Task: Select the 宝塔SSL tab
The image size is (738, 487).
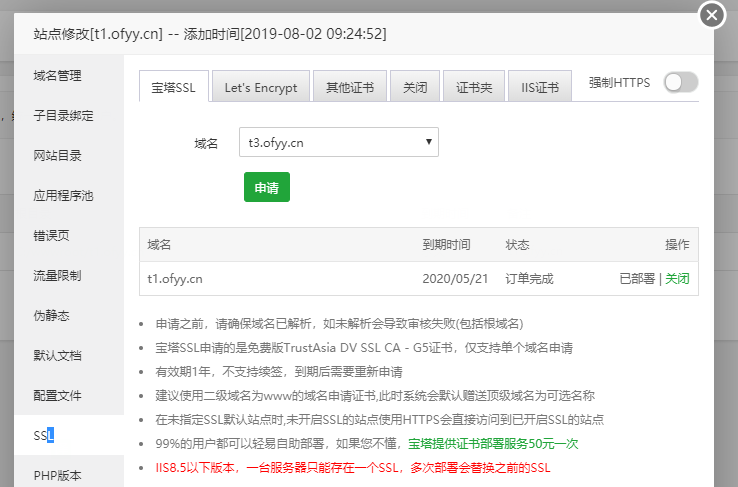Action: tap(174, 87)
